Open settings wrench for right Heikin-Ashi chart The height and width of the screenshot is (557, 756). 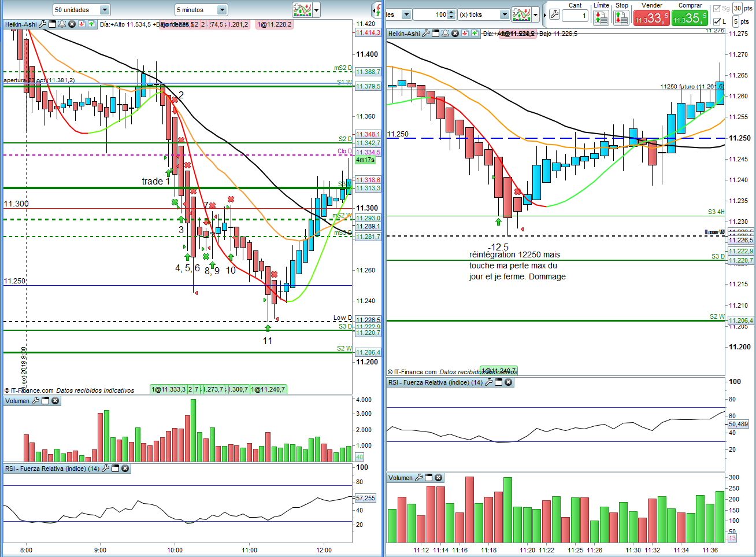coord(426,34)
